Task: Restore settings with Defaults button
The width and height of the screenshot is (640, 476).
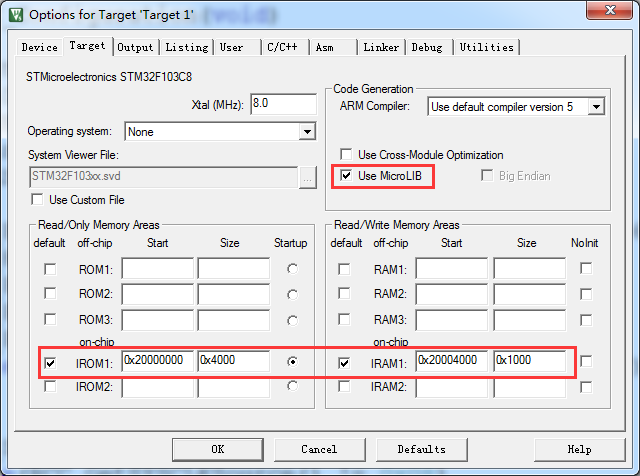Action: coord(422,449)
